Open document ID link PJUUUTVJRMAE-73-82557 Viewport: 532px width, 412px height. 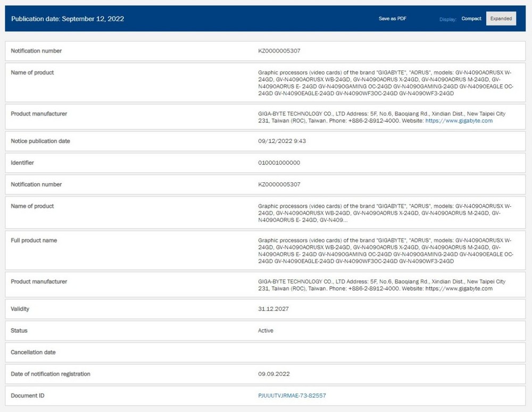click(292, 396)
